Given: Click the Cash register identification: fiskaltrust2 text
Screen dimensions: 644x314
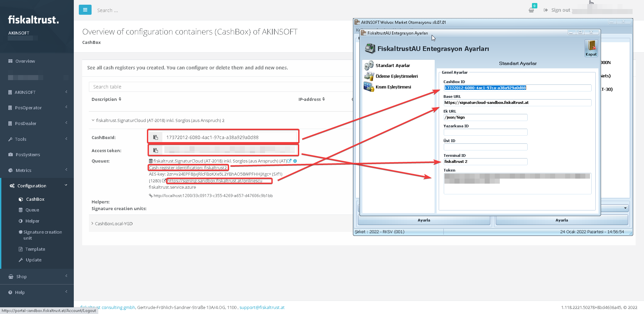Looking at the screenshot, I should [188, 168].
